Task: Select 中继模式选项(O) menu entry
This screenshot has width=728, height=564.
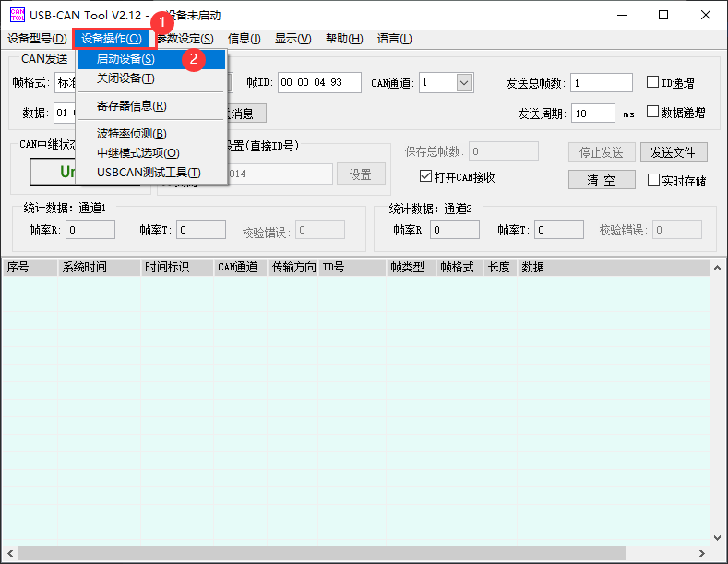Action: tap(151, 153)
